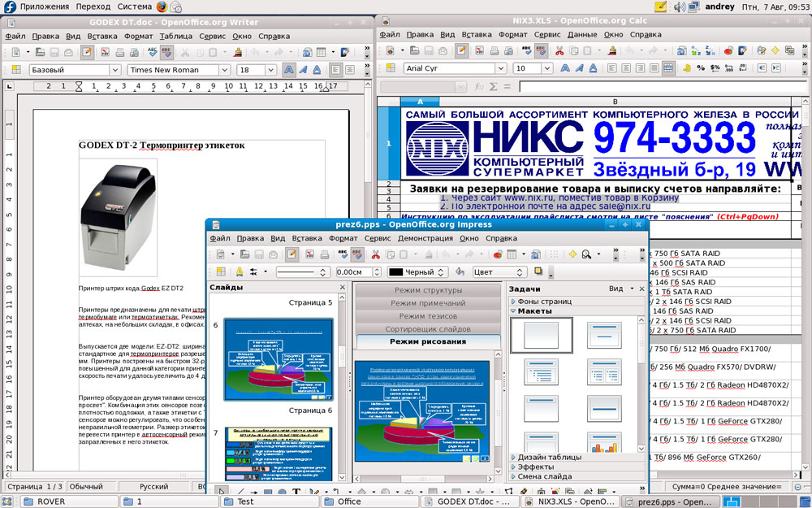Select slide 6 thumbnail in Slides panel
The image size is (812, 508).
[x=278, y=359]
